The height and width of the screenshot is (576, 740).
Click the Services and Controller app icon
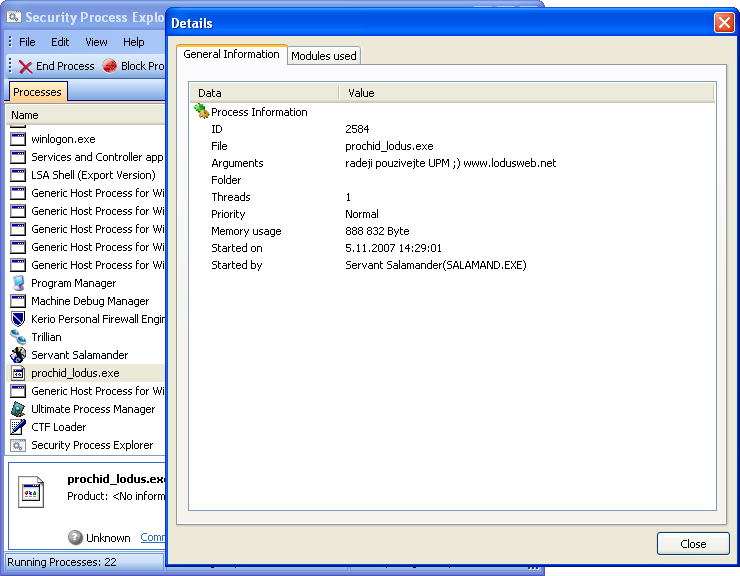[18, 157]
